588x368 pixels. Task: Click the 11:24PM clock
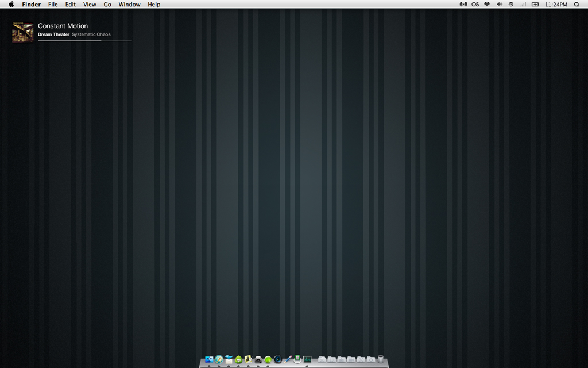pyautogui.click(x=556, y=5)
